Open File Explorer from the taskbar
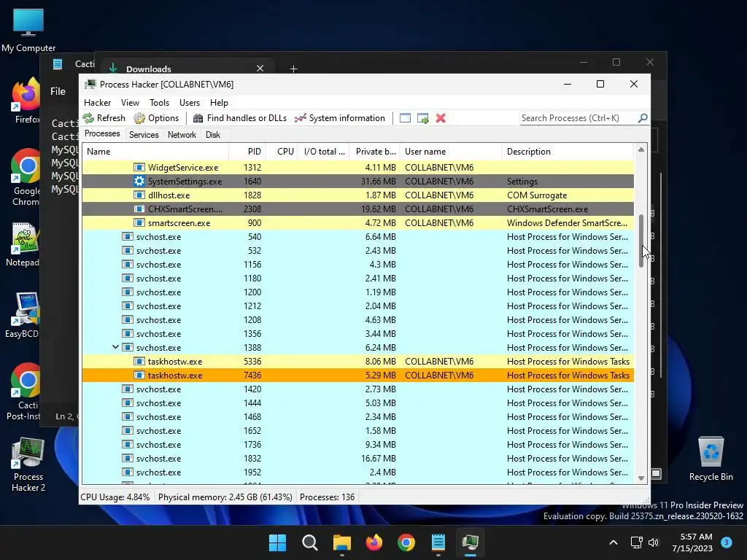 click(x=341, y=542)
